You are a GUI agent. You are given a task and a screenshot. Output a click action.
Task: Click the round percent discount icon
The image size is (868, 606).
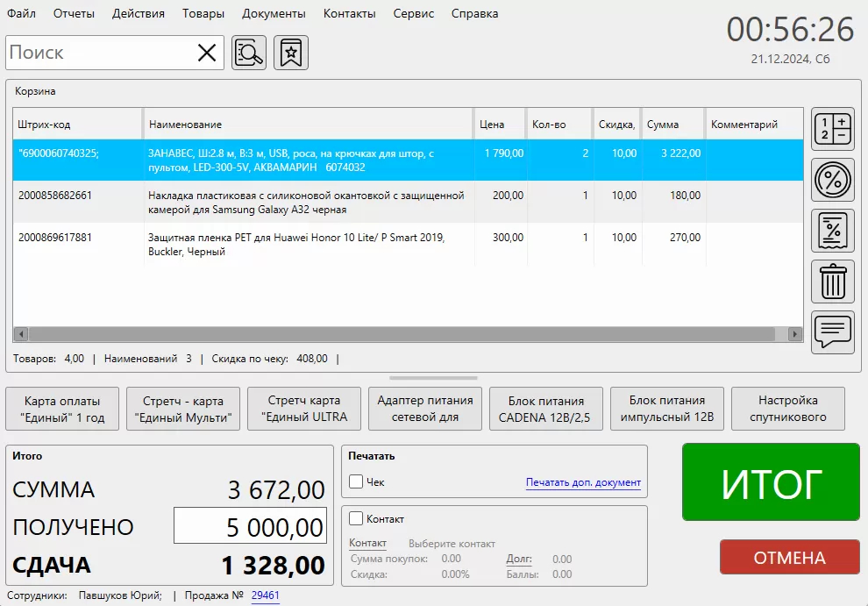833,180
